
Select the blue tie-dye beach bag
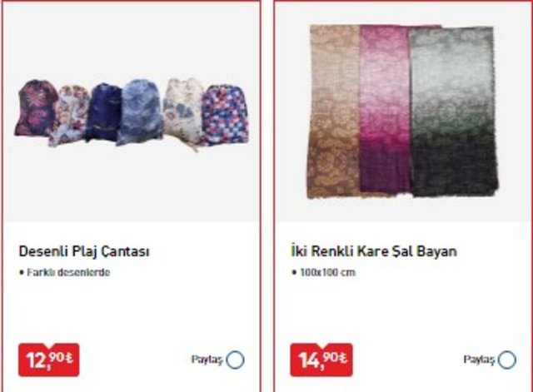[x=140, y=112]
